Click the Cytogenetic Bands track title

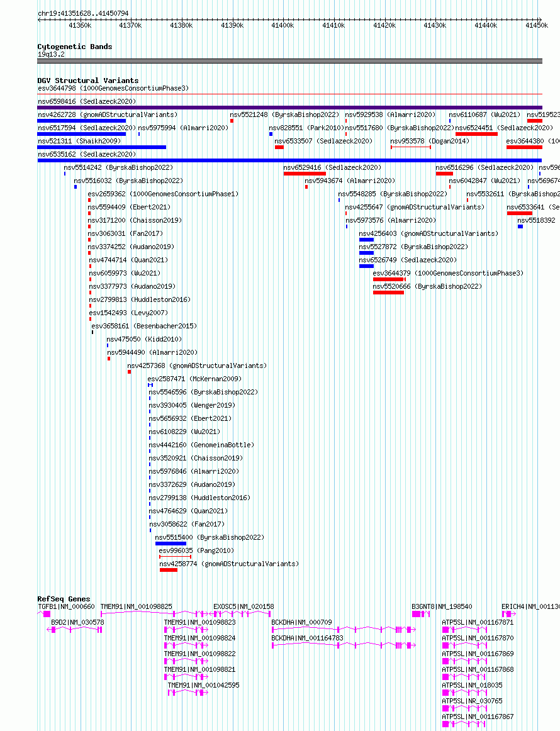coord(75,47)
